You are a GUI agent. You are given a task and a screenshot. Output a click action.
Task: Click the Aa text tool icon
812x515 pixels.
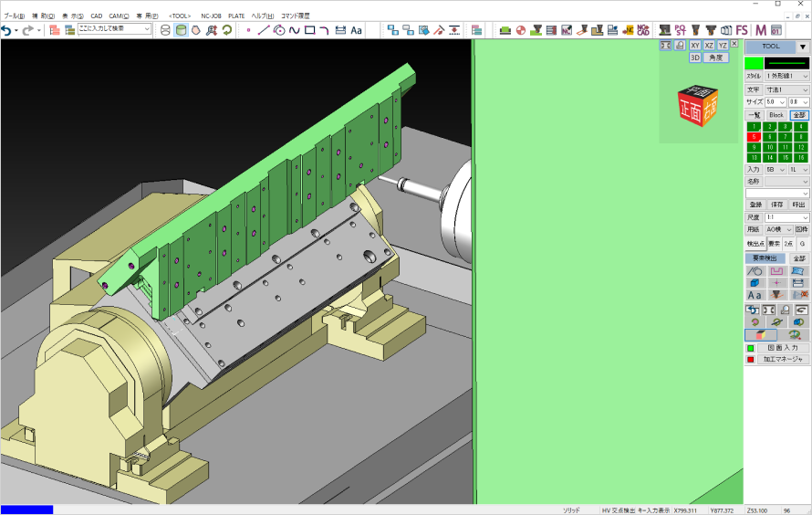(x=357, y=30)
